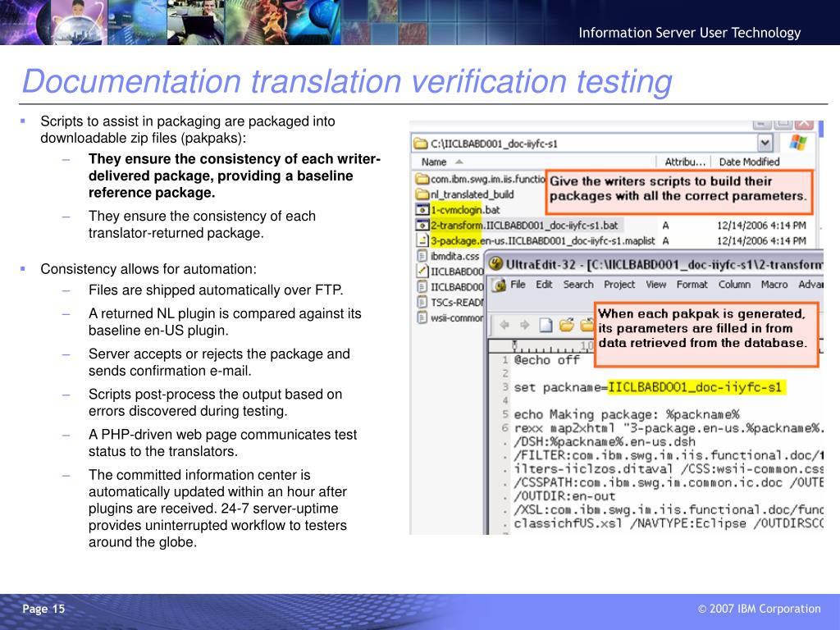Click the "/FILTER:com.ibm.swg.im.iis.functional.doc" line
Image resolution: width=840 pixels, height=630 pixels.
[668, 455]
